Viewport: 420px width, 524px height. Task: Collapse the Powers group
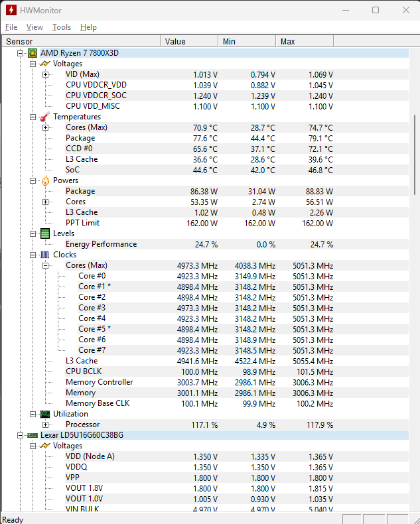(x=33, y=181)
